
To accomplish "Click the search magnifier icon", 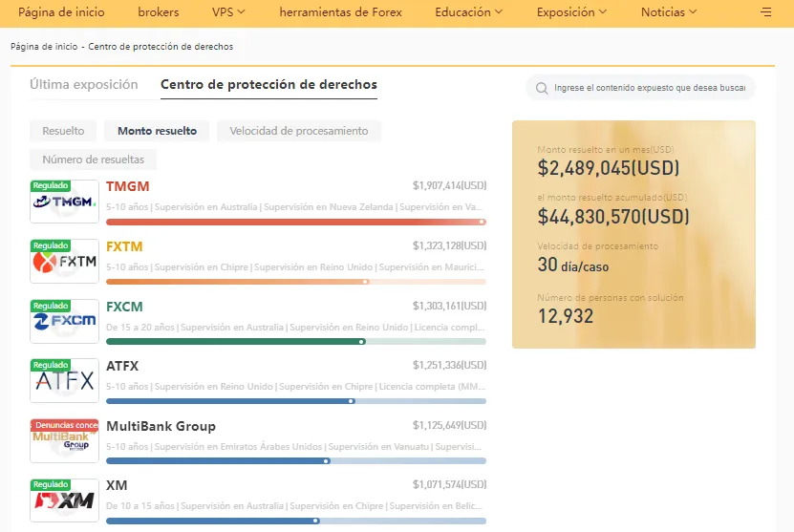I will (542, 88).
